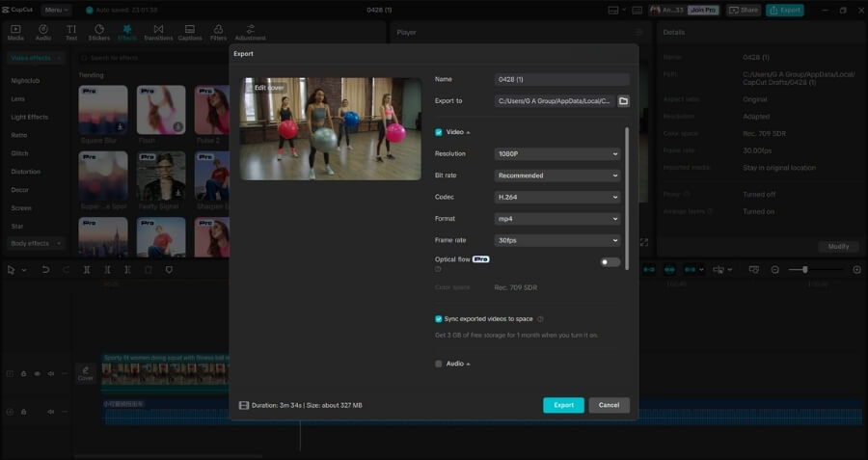
Task: Click the Export dialog vertical scrollbar
Action: [627, 198]
